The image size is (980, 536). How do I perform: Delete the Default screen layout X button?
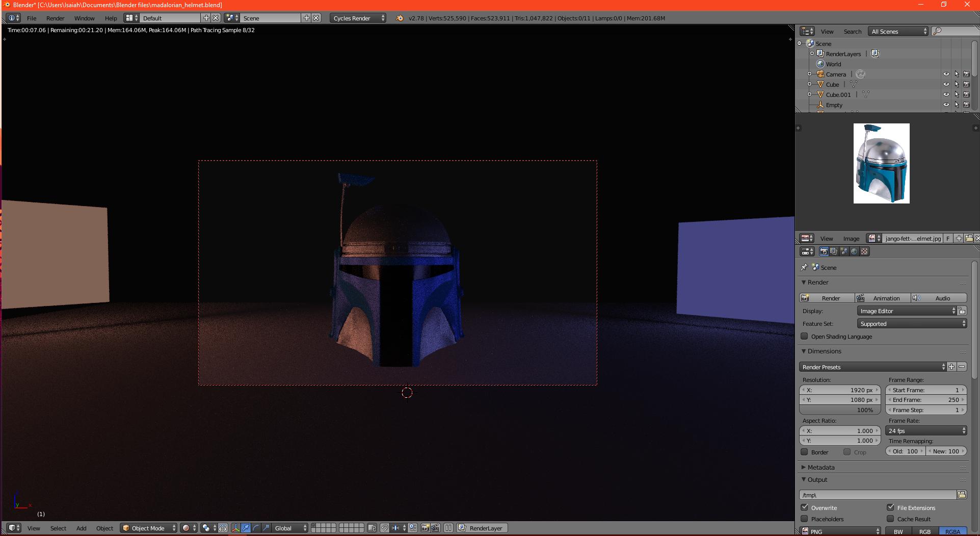coord(216,18)
